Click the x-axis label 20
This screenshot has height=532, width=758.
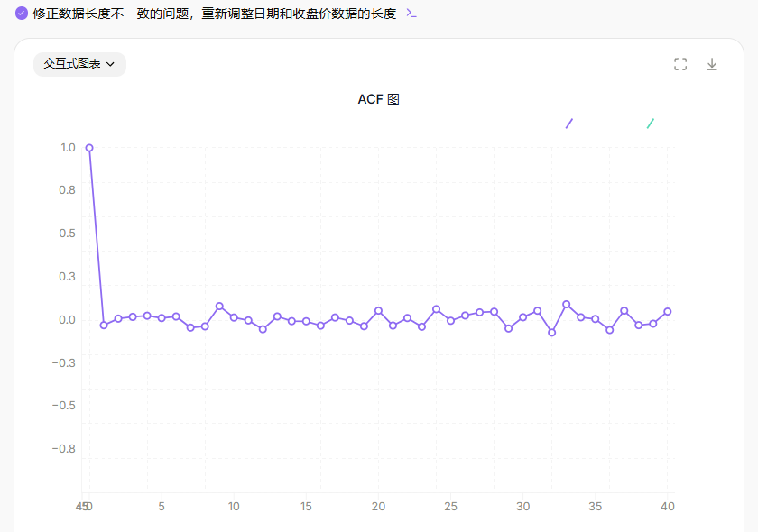click(x=378, y=507)
